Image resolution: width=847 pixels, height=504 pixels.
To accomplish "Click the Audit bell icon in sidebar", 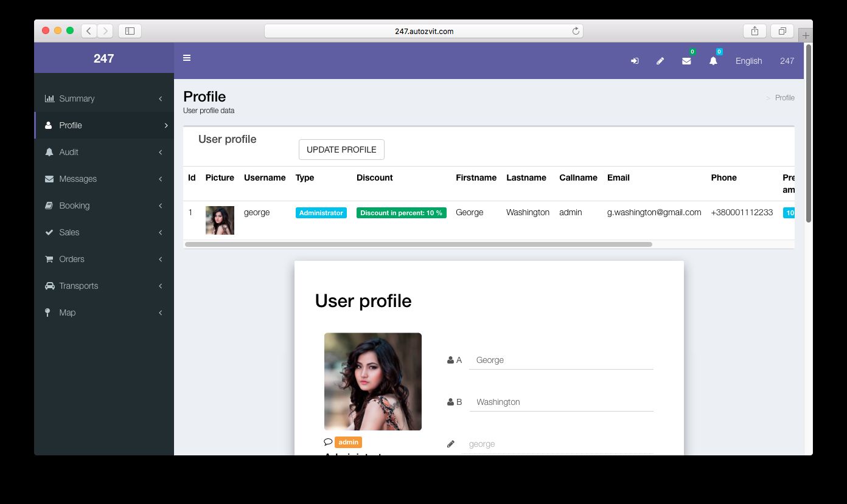I will [49, 152].
